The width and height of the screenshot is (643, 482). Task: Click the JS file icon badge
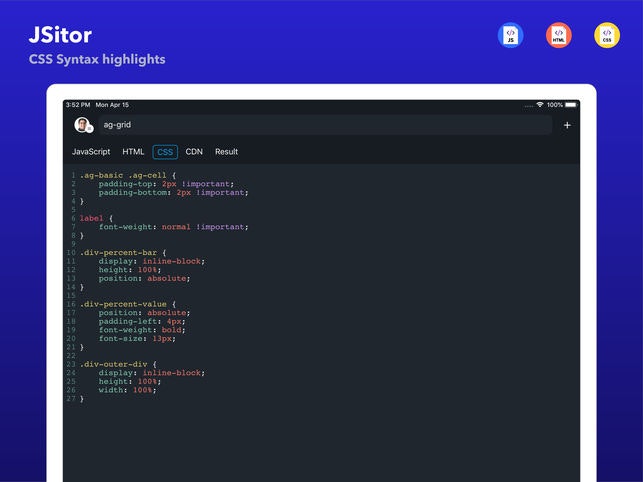[x=510, y=35]
